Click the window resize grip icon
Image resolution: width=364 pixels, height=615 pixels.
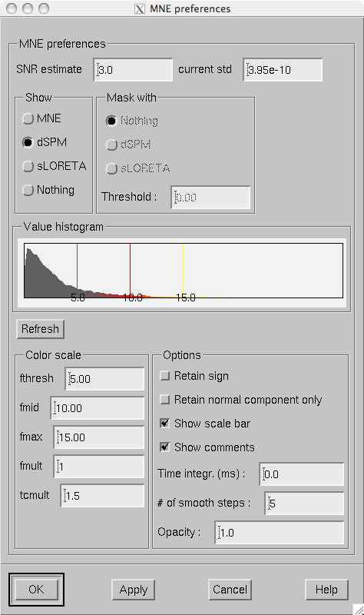(x=359, y=610)
